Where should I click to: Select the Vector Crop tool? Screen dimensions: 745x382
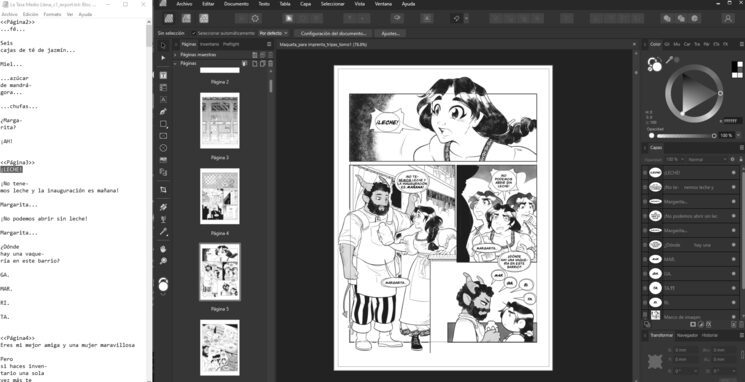[x=163, y=190]
